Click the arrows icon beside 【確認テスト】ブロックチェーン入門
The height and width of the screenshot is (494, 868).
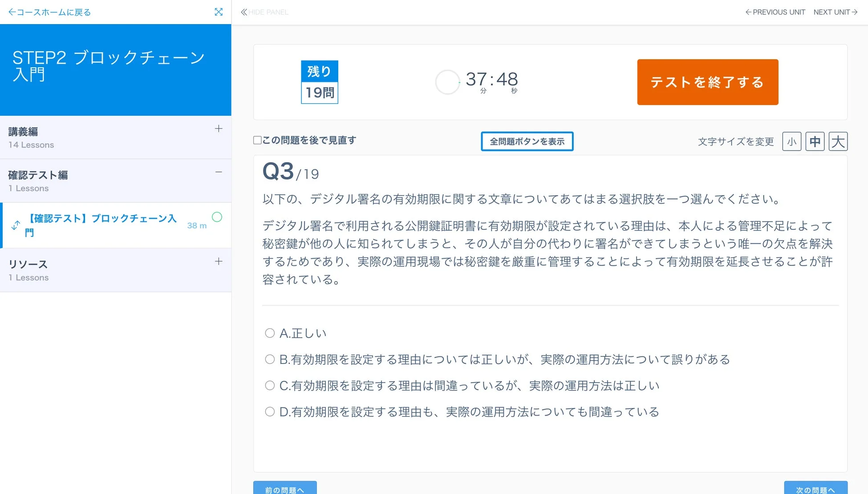point(16,225)
